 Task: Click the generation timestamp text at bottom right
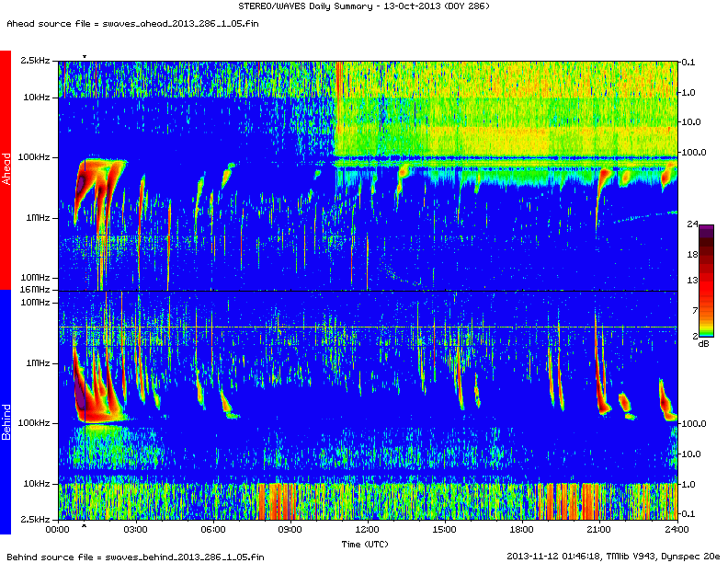[614, 557]
